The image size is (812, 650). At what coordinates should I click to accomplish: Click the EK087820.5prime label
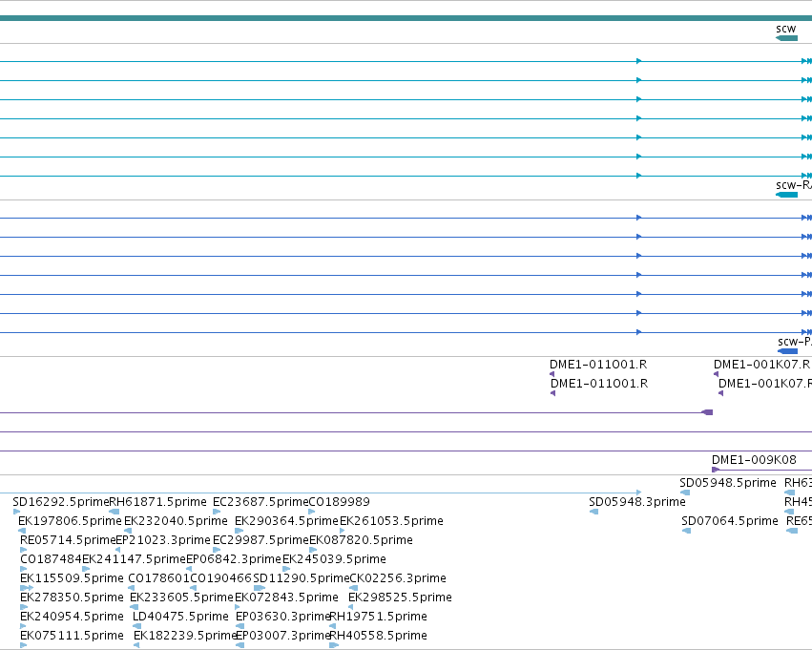click(x=361, y=540)
